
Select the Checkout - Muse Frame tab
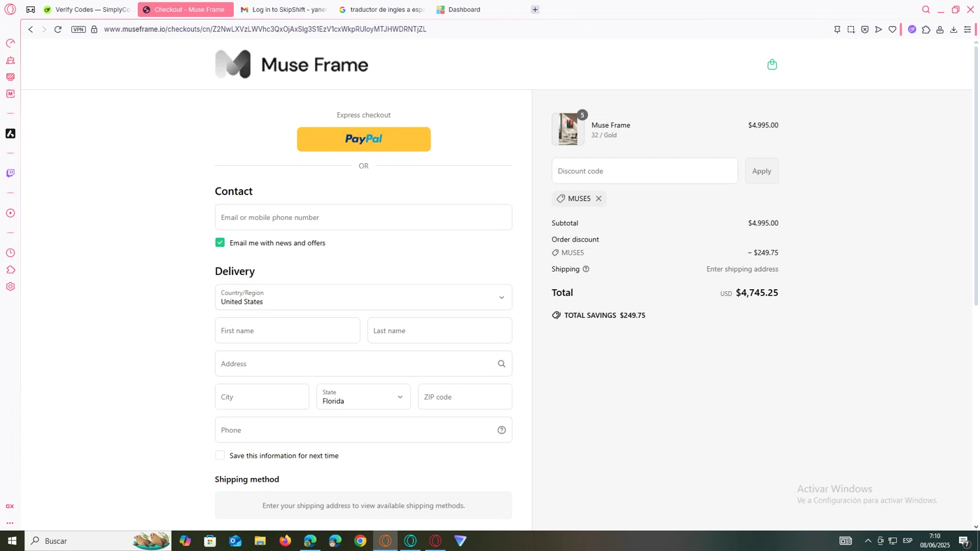pyautogui.click(x=186, y=10)
